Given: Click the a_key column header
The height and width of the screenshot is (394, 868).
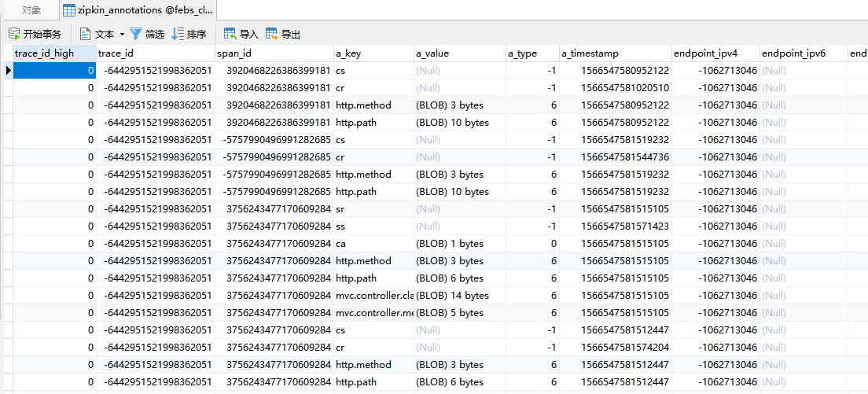Looking at the screenshot, I should click(x=374, y=53).
